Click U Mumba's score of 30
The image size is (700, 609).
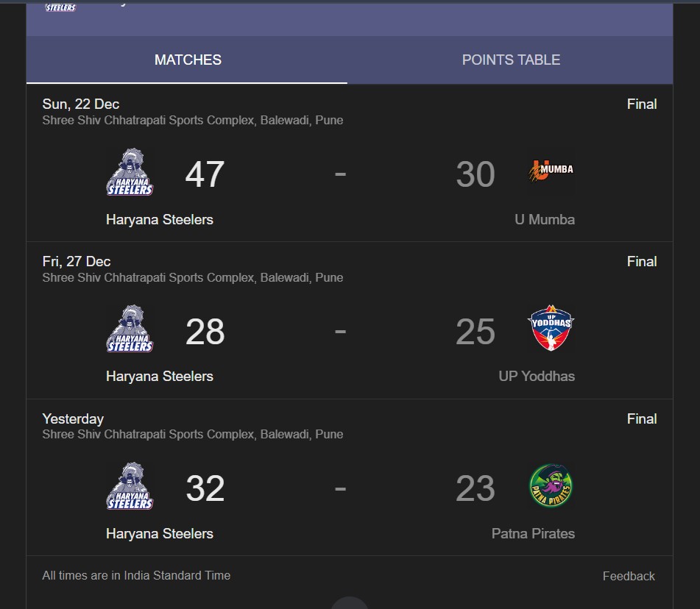(475, 174)
